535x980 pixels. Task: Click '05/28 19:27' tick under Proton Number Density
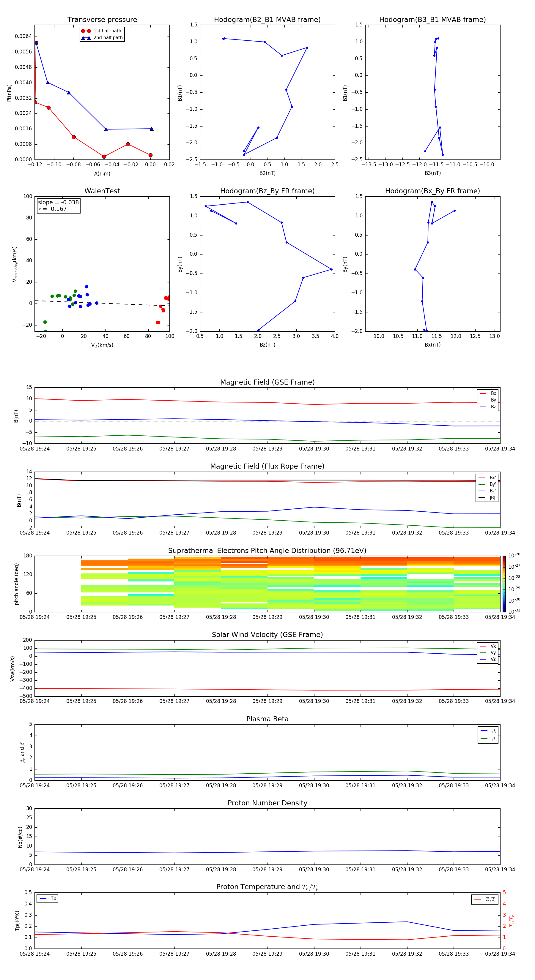174,869
